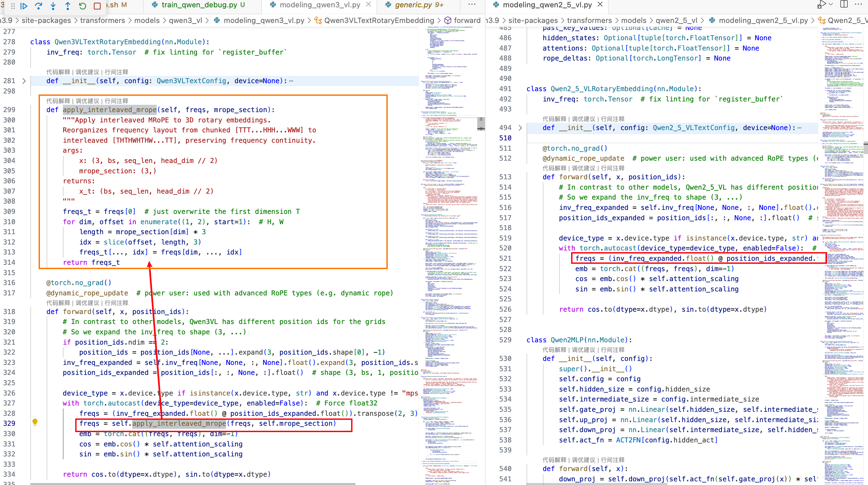868x485 pixels.
Task: Click the Qwen3VLTextRotaryEmbedding class name at line 278
Action: [108, 42]
